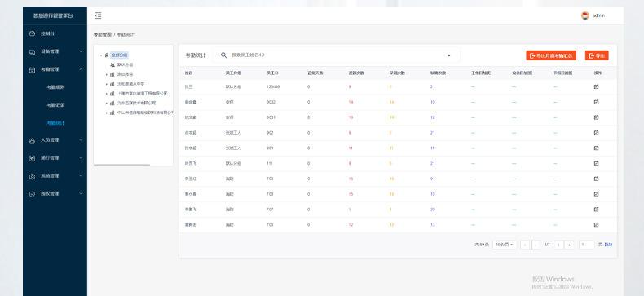
Task: Focus the employee name/ID search field
Action: (337, 55)
